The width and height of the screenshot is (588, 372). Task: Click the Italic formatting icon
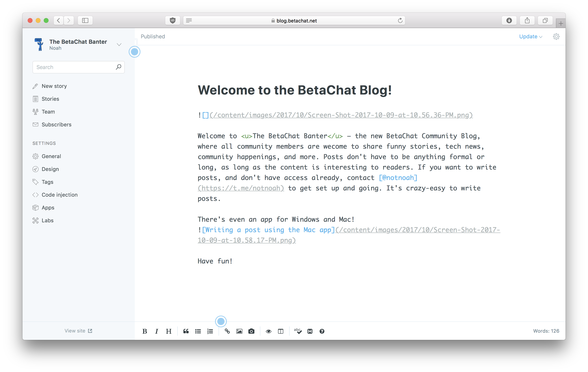tap(157, 330)
